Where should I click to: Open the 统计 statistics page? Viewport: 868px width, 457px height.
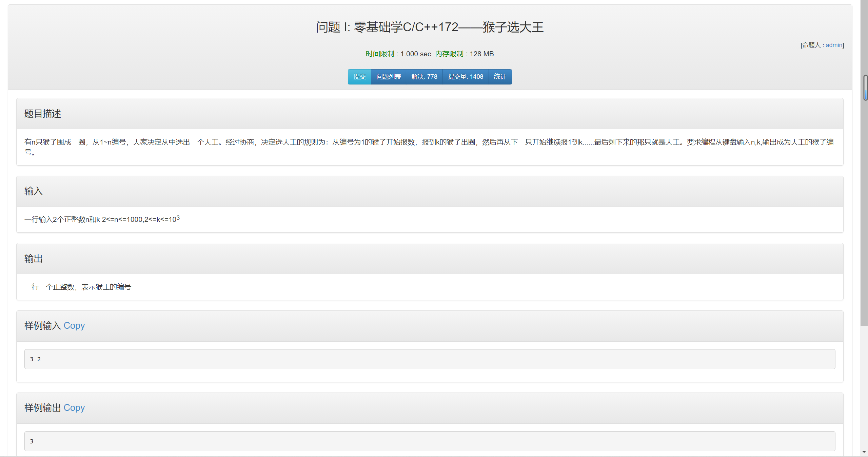click(500, 77)
